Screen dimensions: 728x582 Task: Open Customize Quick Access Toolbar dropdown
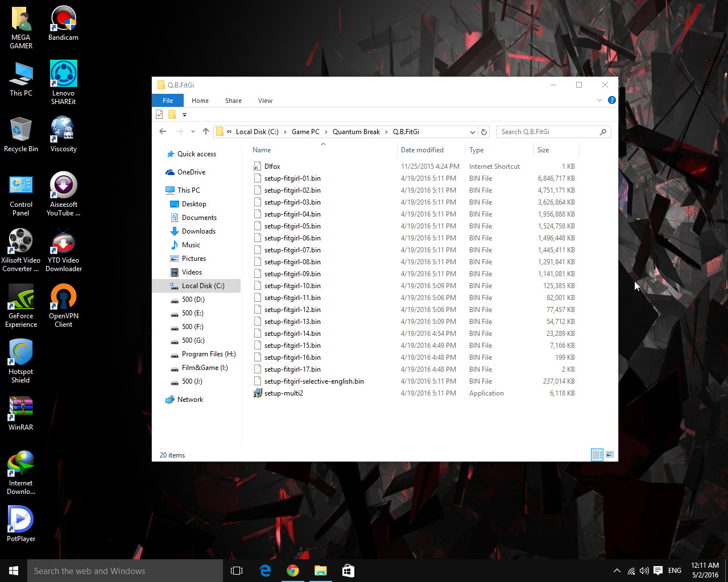pos(184,115)
